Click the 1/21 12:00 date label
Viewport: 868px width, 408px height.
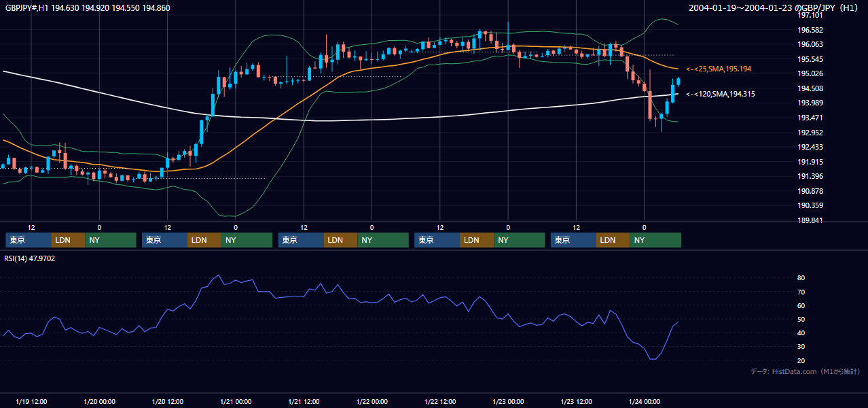(x=304, y=401)
